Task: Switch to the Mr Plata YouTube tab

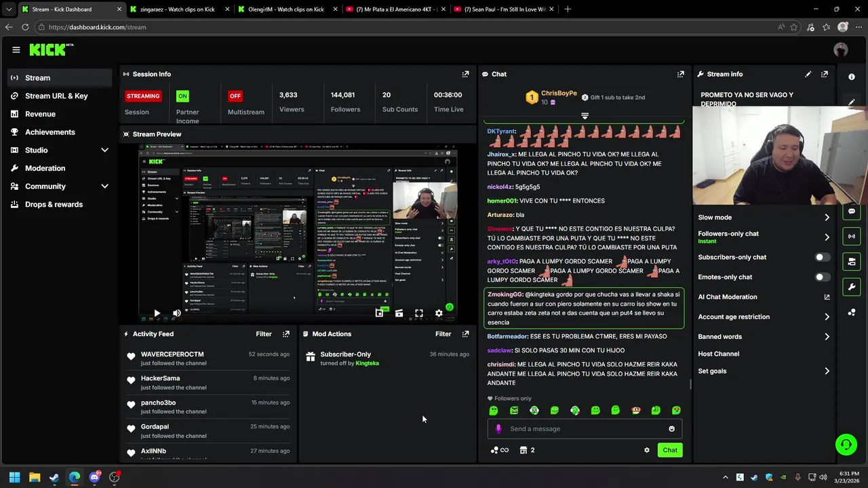Action: click(395, 9)
